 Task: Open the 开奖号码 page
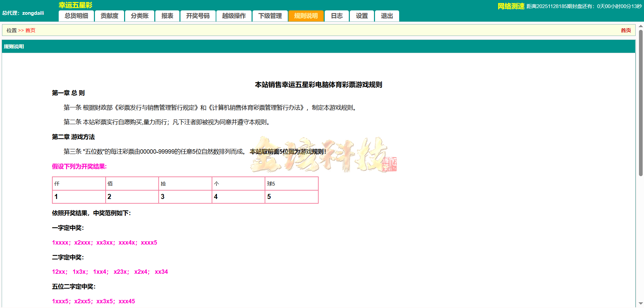click(198, 16)
